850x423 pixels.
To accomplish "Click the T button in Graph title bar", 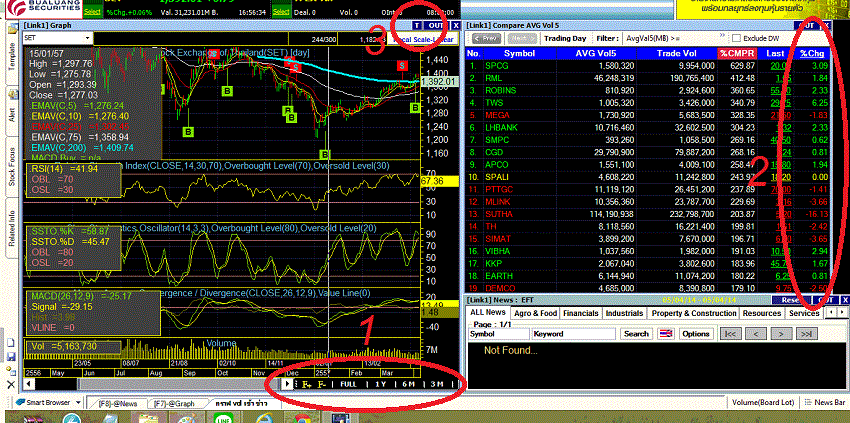I will pyautogui.click(x=416, y=25).
